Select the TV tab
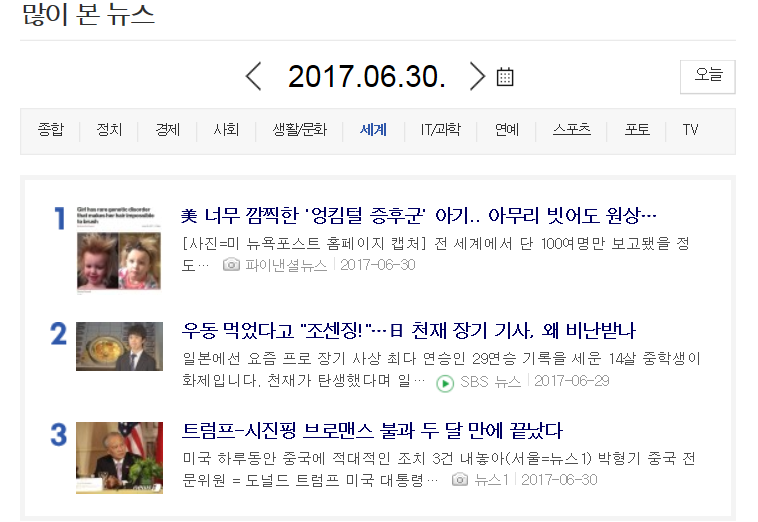The height and width of the screenshot is (522, 758). pyautogui.click(x=690, y=130)
